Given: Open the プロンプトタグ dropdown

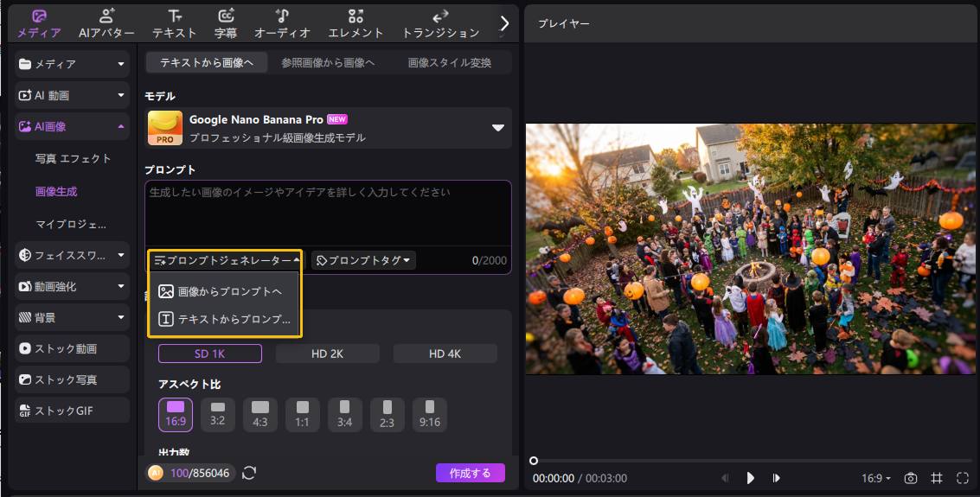Looking at the screenshot, I should click(363, 260).
